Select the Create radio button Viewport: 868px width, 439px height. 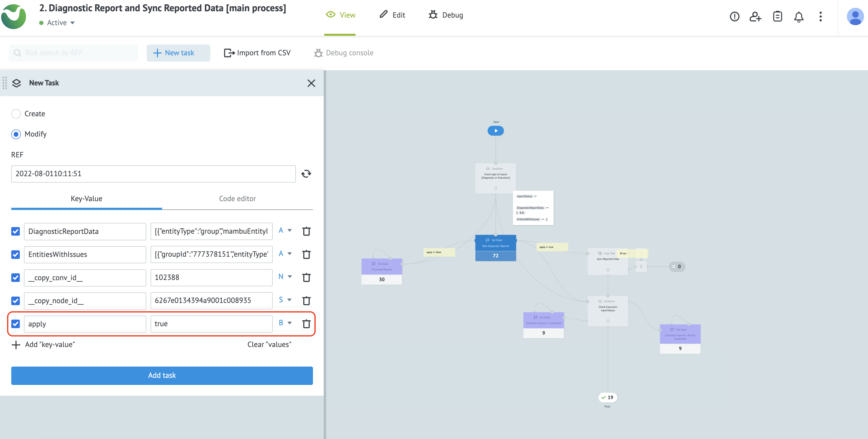coord(16,114)
